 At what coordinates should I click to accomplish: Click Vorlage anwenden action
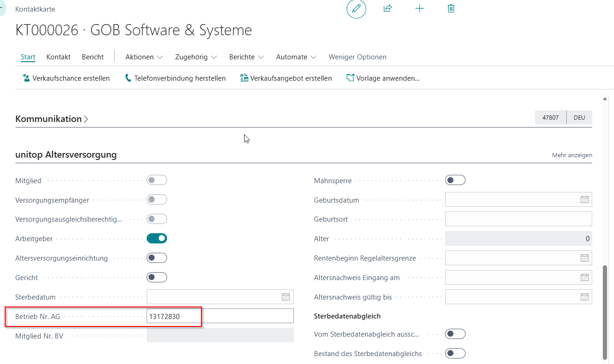pyautogui.click(x=383, y=78)
